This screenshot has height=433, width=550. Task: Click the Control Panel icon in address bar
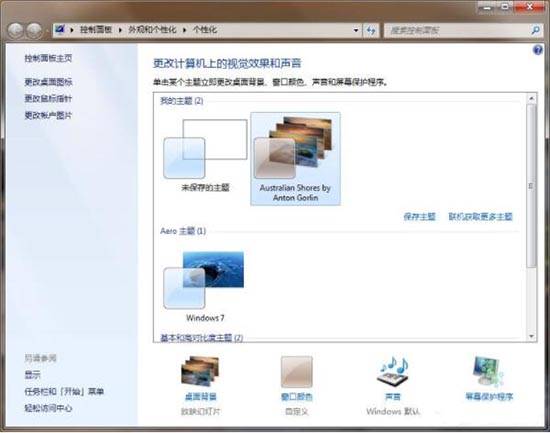point(60,29)
